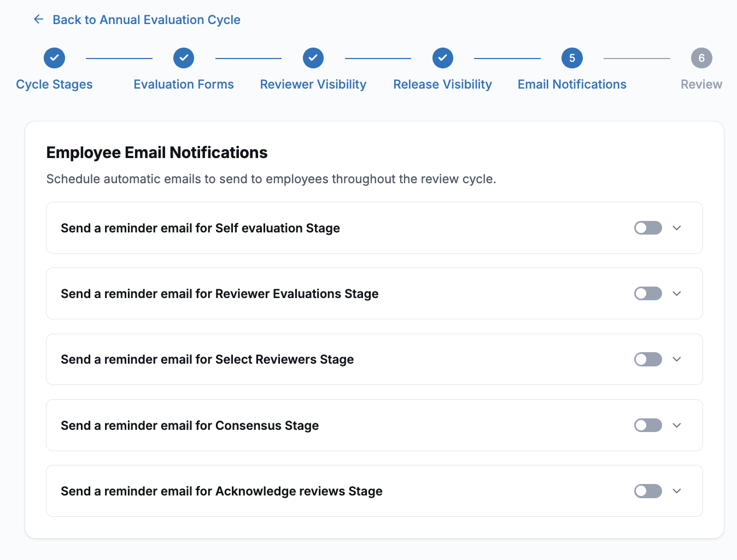Expand Self evaluation Stage reminder chevron
The height and width of the screenshot is (560, 737).
pyautogui.click(x=677, y=228)
